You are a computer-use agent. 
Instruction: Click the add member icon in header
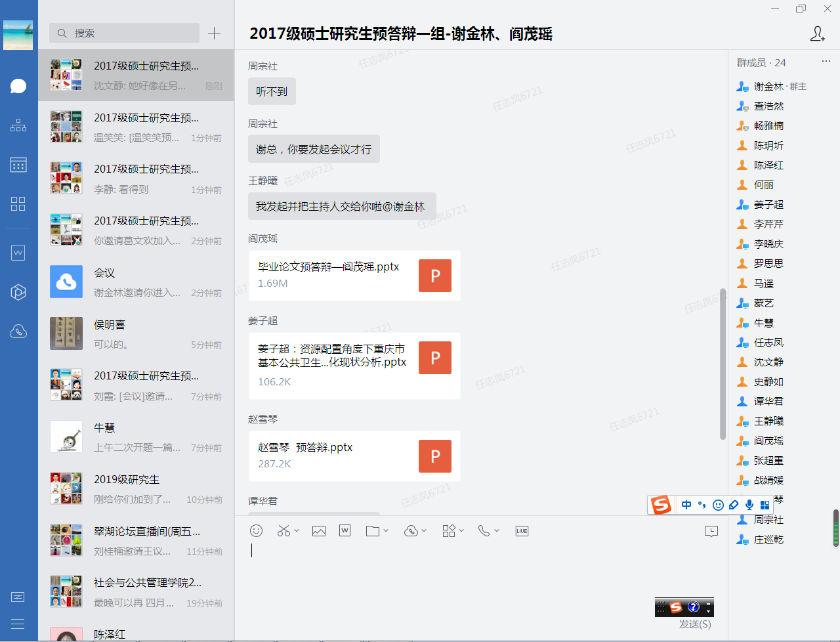817,34
